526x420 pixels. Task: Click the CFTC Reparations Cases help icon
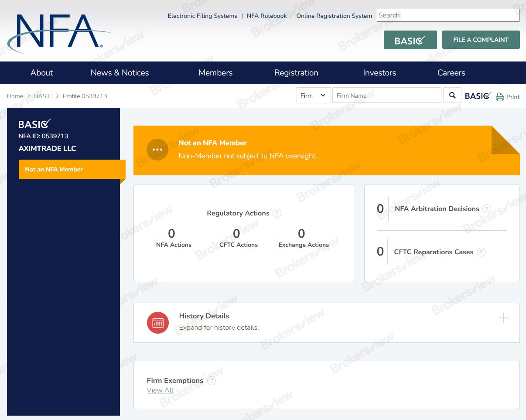pos(481,252)
